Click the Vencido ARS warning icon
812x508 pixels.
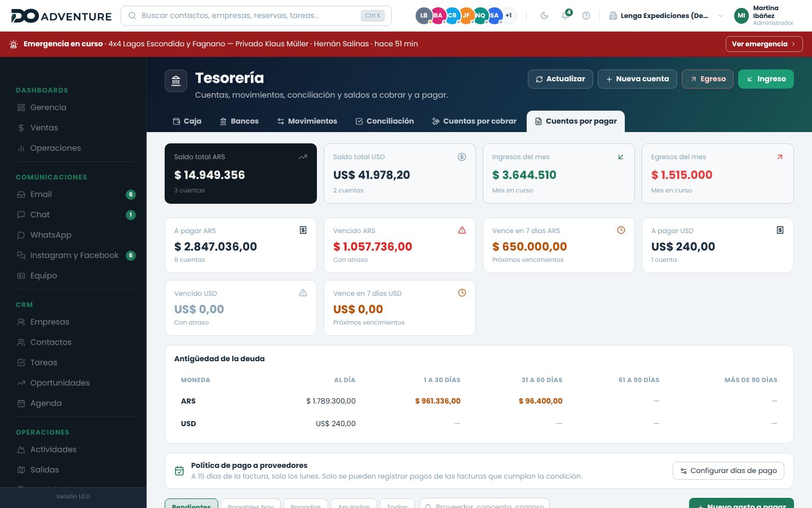(x=462, y=230)
